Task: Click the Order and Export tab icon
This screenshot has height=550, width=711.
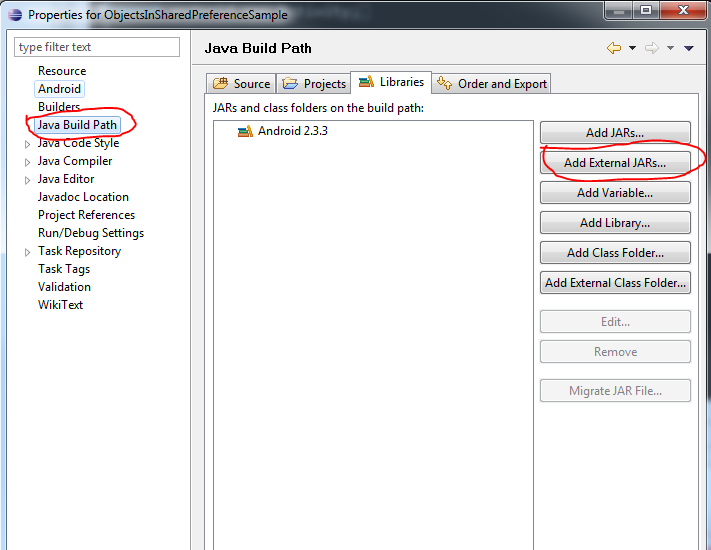Action: pyautogui.click(x=444, y=83)
